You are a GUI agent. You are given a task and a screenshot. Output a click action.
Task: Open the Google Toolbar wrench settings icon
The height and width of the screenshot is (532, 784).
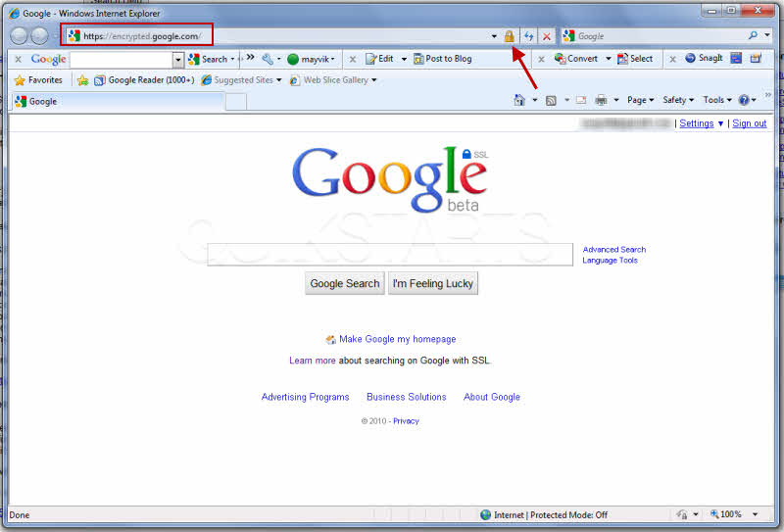(268, 59)
